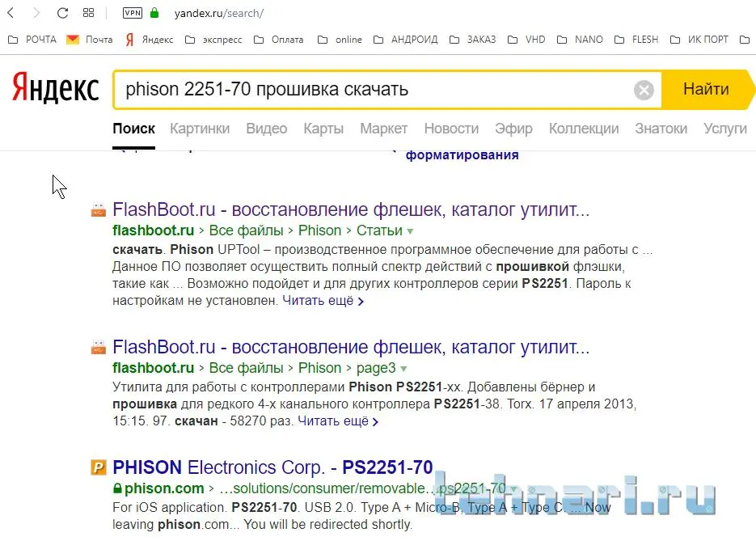Open Все файлы breadcrumb in Статьи result
The image size is (756, 541).
[x=246, y=230]
